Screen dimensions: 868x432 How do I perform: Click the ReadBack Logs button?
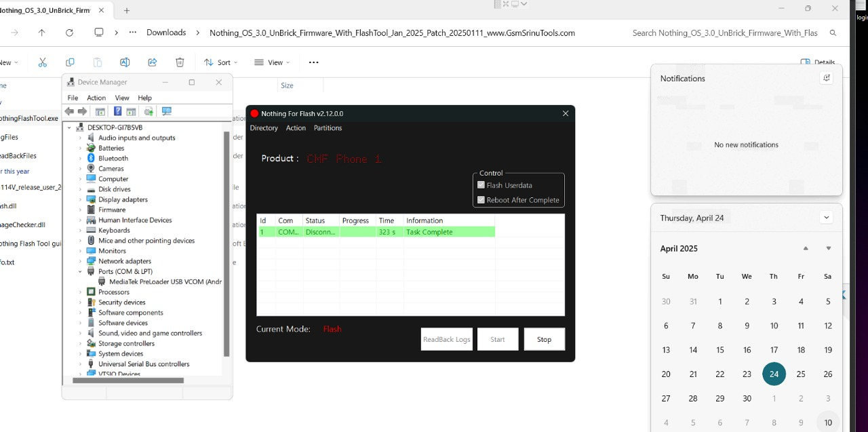[446, 339]
